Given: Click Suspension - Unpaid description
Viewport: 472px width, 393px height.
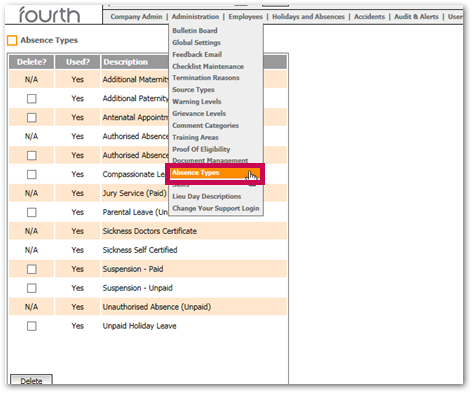Looking at the screenshot, I should pos(138,288).
